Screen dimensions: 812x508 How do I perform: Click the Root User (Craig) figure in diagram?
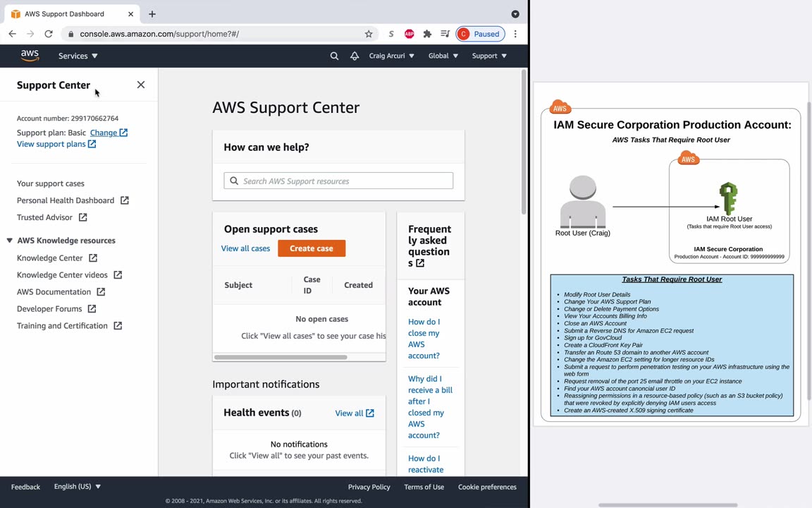(583, 202)
